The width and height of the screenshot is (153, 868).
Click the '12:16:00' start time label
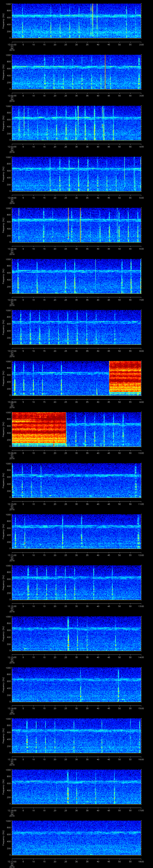[x=12, y=811]
